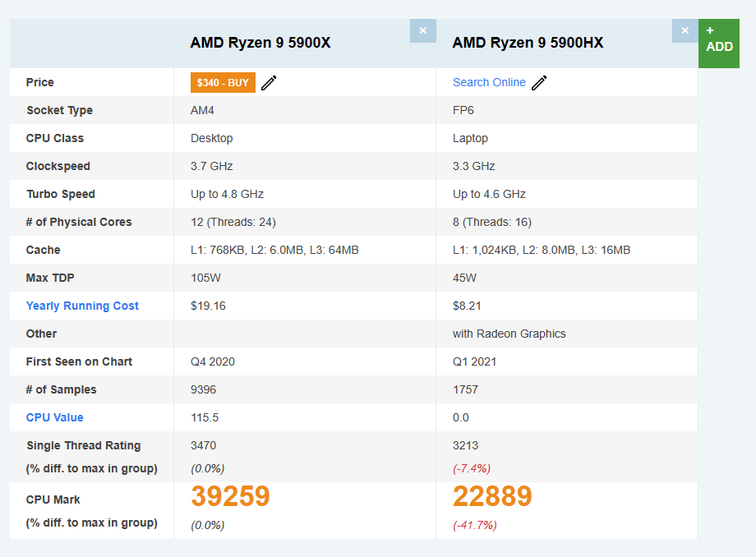Remove the Ryzen 9 5900HX column
The height and width of the screenshot is (557, 756).
click(685, 31)
